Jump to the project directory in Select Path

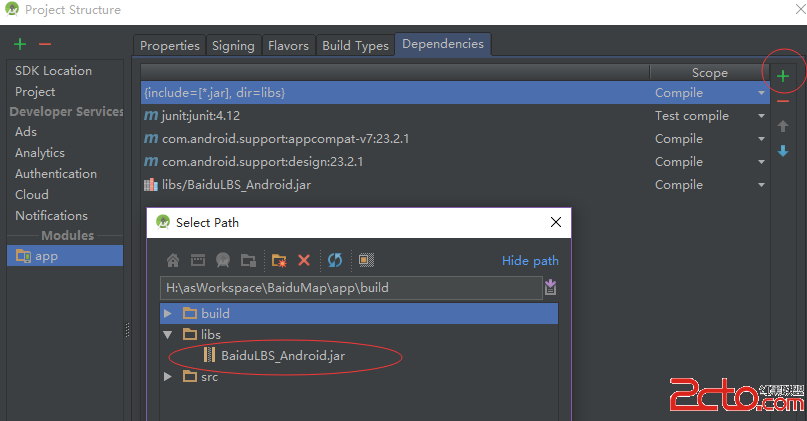click(x=223, y=260)
